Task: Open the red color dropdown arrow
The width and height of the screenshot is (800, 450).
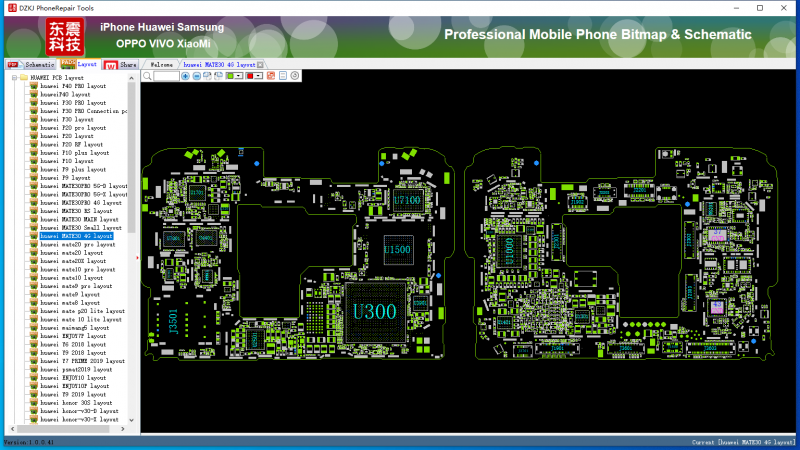Action: click(258, 76)
